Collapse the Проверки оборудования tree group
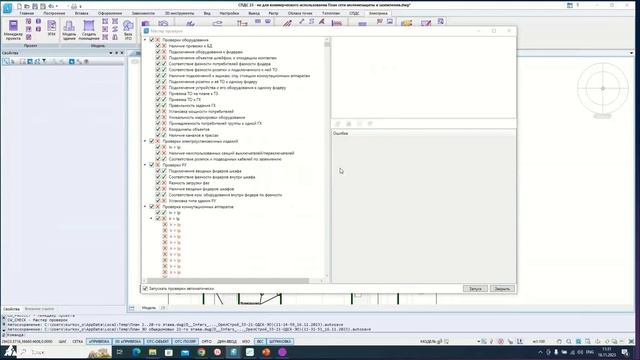 (x=145, y=40)
